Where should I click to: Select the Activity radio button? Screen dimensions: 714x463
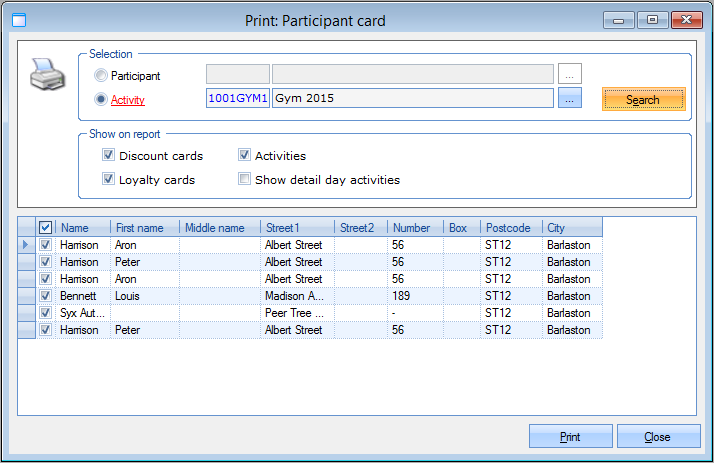pos(100,99)
